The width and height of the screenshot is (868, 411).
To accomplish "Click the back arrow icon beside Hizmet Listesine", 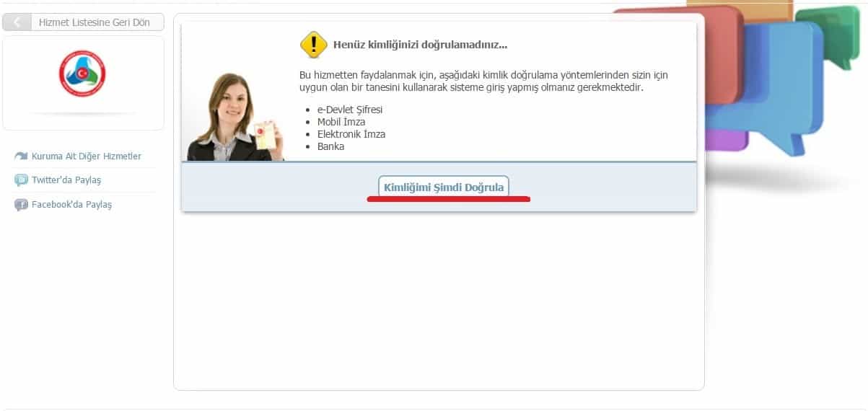I will coord(17,22).
